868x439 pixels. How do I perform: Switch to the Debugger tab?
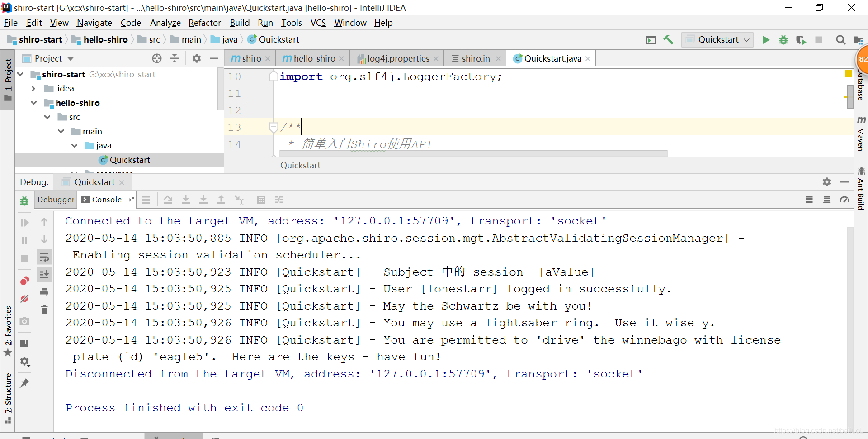point(55,200)
